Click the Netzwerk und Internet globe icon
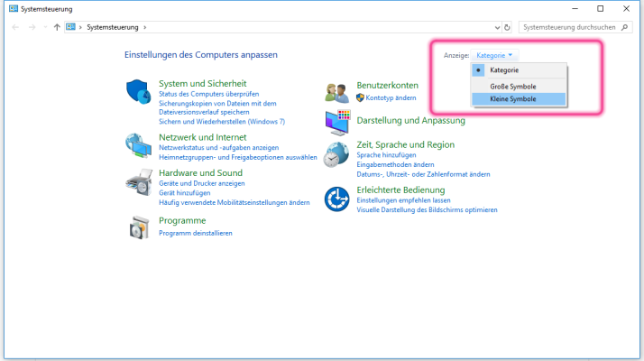 pyautogui.click(x=138, y=143)
